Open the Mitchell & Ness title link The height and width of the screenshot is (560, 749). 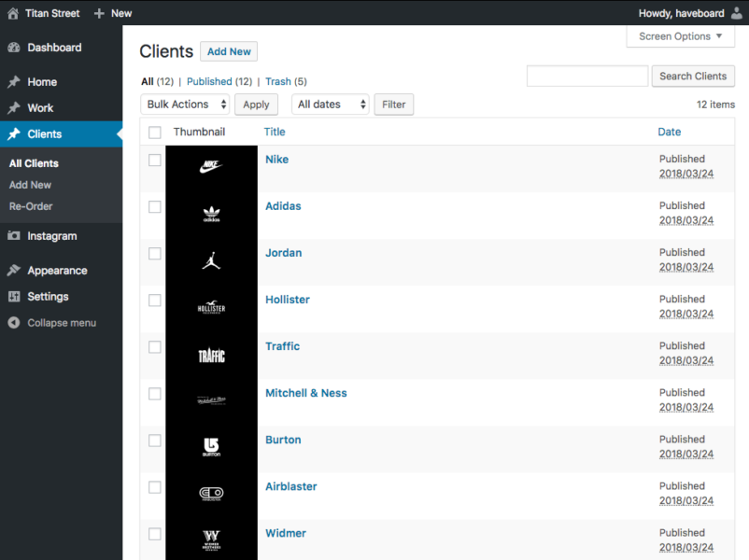click(x=306, y=393)
